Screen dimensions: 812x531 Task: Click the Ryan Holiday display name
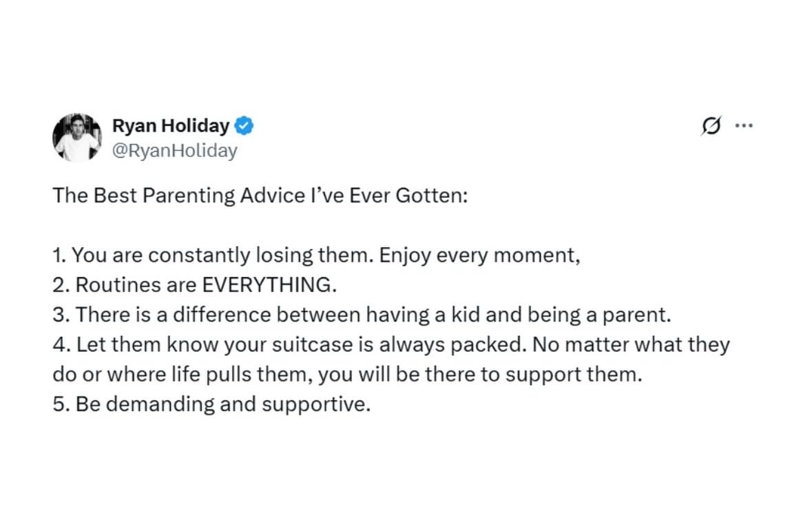tap(171, 126)
